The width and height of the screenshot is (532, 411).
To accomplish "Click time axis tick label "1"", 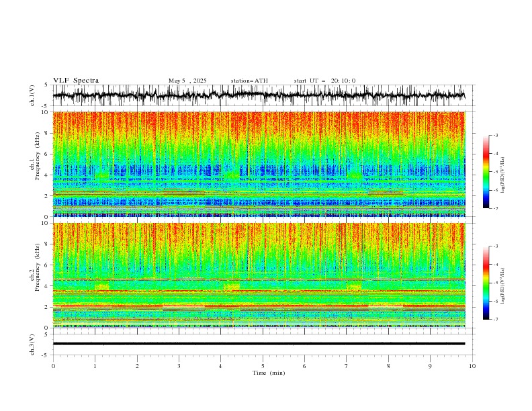I will click(95, 366).
